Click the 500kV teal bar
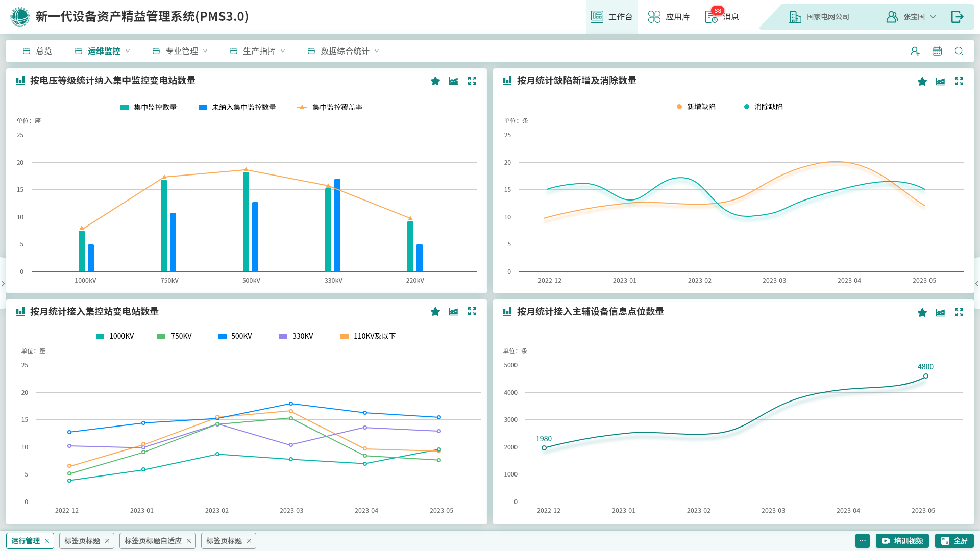 (246, 222)
